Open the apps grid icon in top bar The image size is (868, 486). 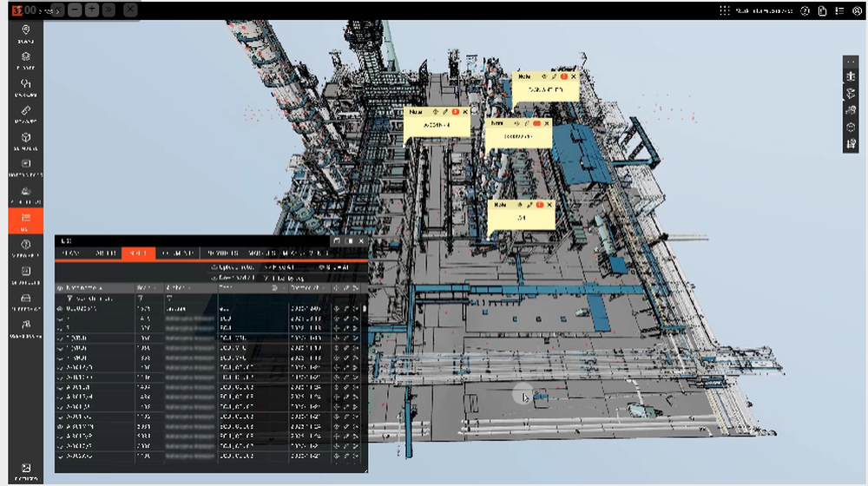pyautogui.click(x=724, y=10)
